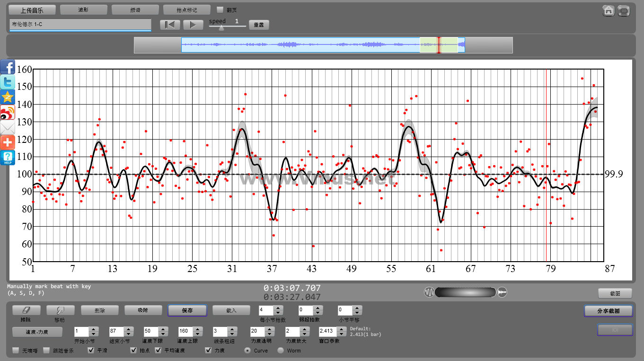Click the Twitter share icon
This screenshot has height=361, width=644.
tap(8, 82)
